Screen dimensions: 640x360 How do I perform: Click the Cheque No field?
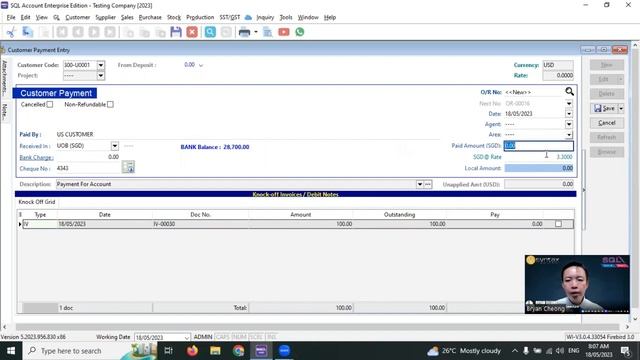[x=89, y=168]
